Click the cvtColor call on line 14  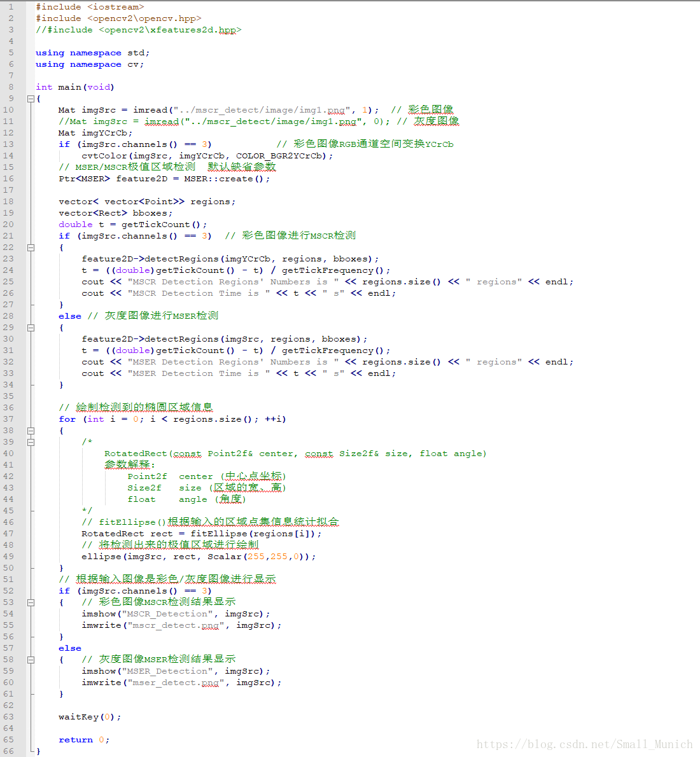tap(207, 156)
